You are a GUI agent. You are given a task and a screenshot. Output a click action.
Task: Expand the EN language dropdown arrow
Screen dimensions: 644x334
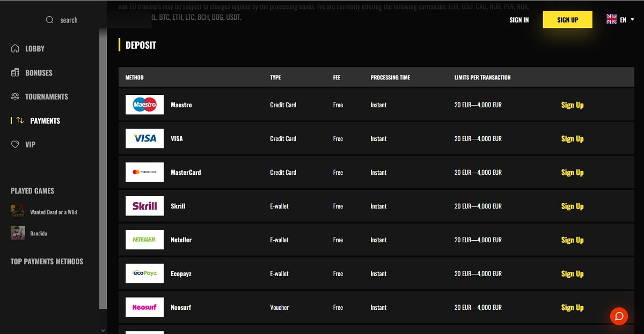pyautogui.click(x=632, y=20)
